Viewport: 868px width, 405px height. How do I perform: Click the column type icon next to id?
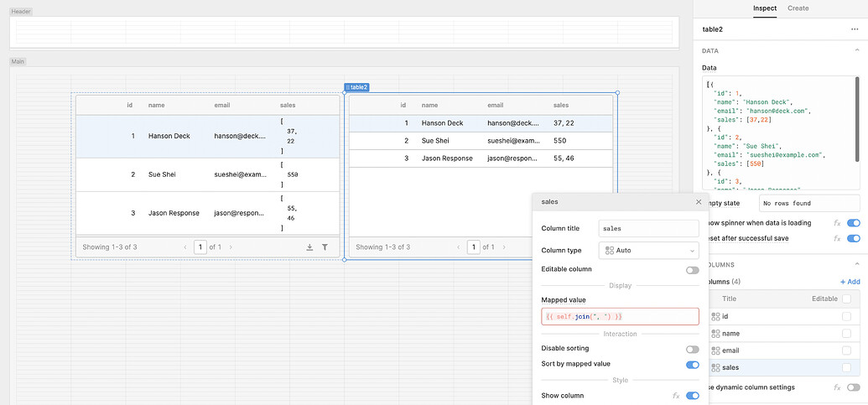(x=715, y=316)
